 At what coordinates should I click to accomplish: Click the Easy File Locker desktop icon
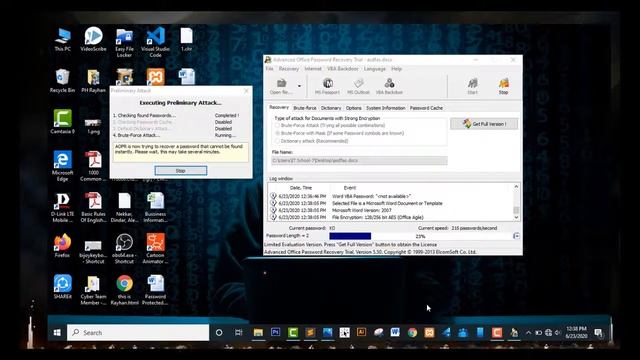point(124,42)
